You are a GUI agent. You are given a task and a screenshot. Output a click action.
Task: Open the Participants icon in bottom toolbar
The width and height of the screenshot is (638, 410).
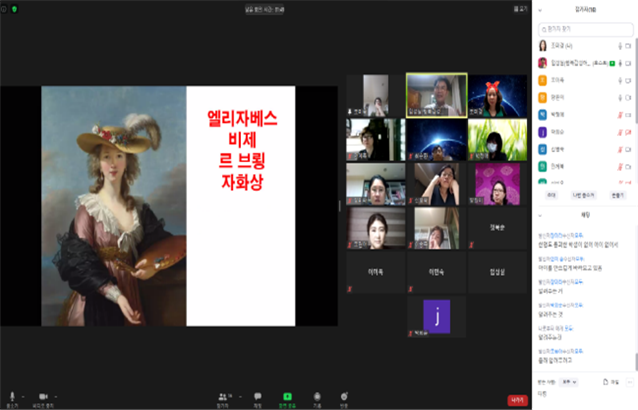[x=223, y=397]
